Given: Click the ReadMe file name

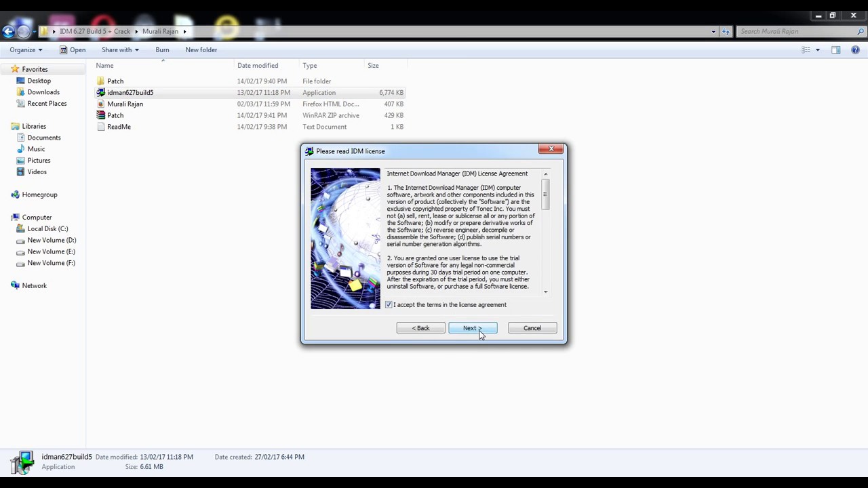Looking at the screenshot, I should click(119, 127).
